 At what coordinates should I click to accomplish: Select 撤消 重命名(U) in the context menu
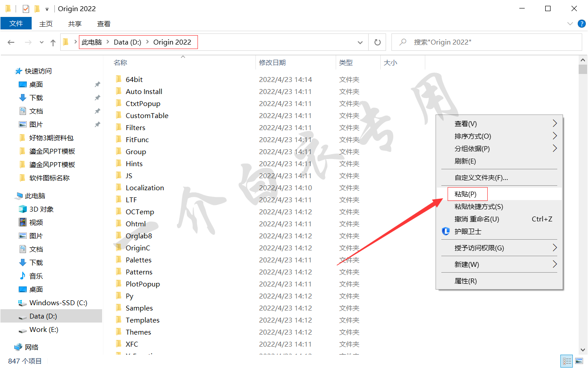pos(499,219)
